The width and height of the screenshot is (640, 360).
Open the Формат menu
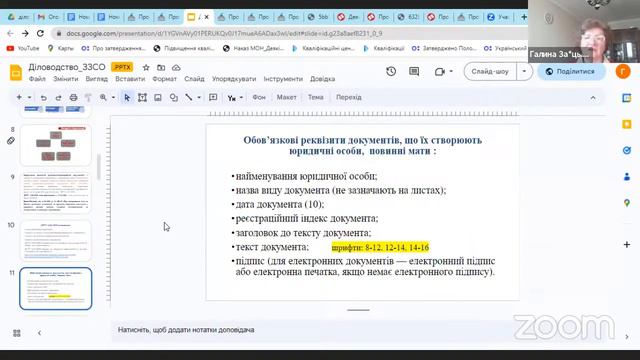point(164,79)
